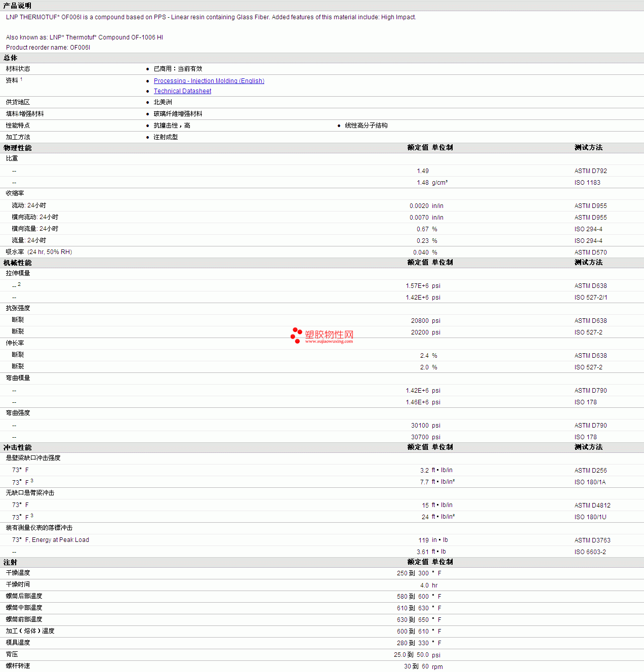Click the 'ASTM D3763' test method
This screenshot has height=672, width=644.
point(593,540)
